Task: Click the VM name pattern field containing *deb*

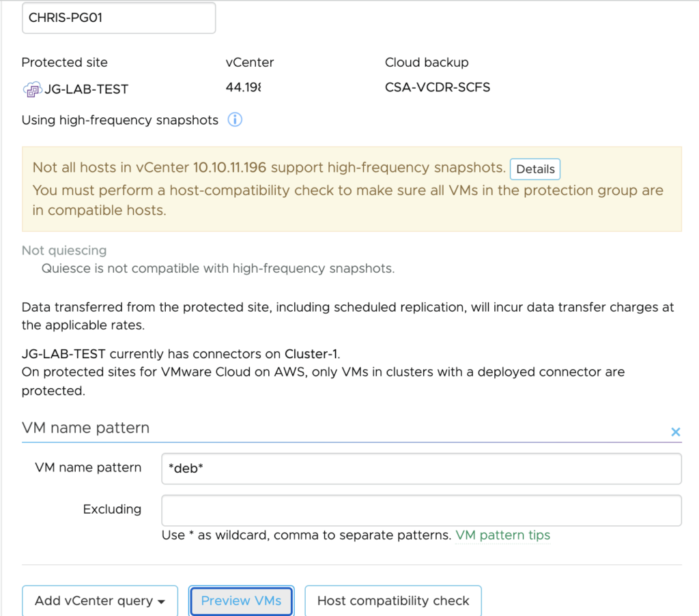Action: [x=421, y=469]
